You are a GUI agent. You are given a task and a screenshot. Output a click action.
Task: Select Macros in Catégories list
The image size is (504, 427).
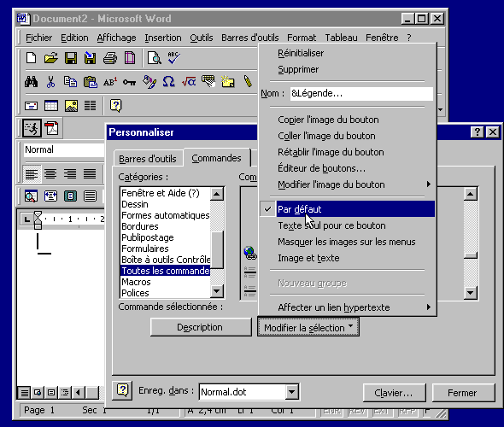click(165, 282)
